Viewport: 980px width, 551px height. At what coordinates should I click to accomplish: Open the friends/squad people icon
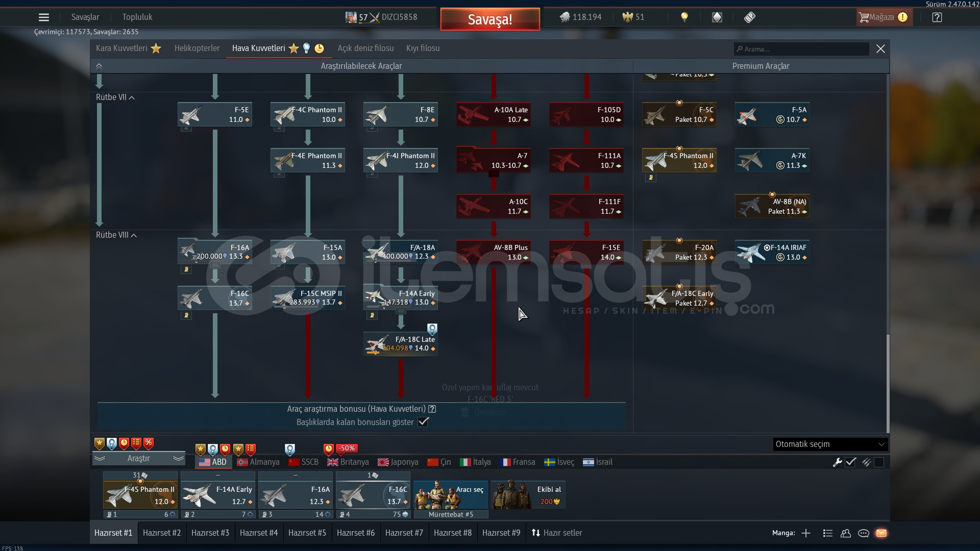(x=846, y=533)
